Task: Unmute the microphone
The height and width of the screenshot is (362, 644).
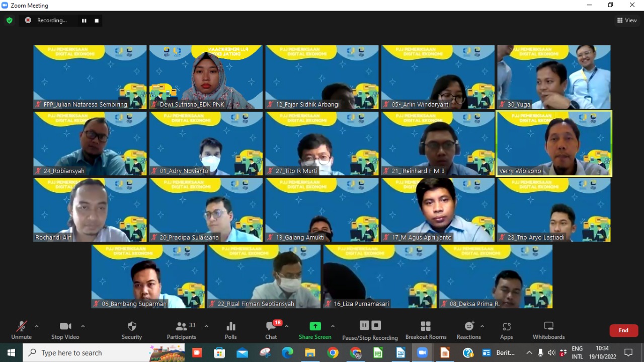Action: tap(21, 330)
